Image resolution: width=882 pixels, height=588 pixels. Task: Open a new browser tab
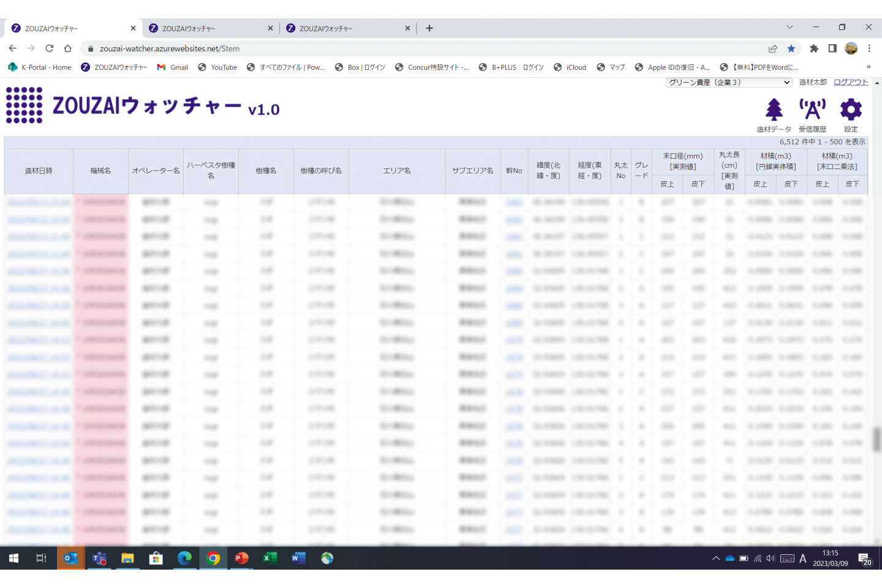click(x=429, y=28)
